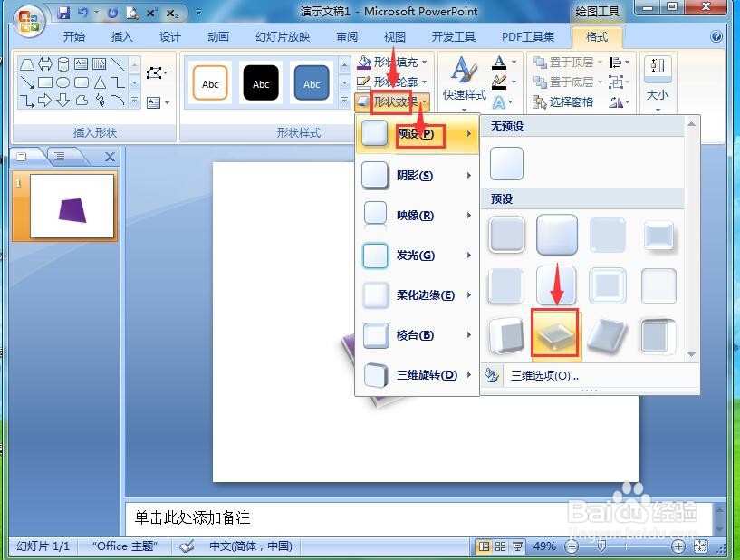Click the notes field 单击此处添加备注
Screen dimensions: 740x560
pyautogui.click(x=419, y=518)
